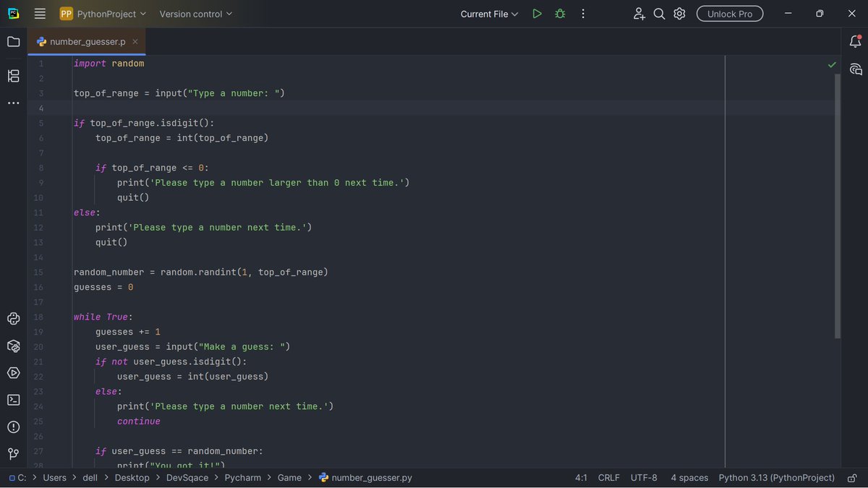Open the Terminal tool window
868x488 pixels.
click(x=13, y=400)
